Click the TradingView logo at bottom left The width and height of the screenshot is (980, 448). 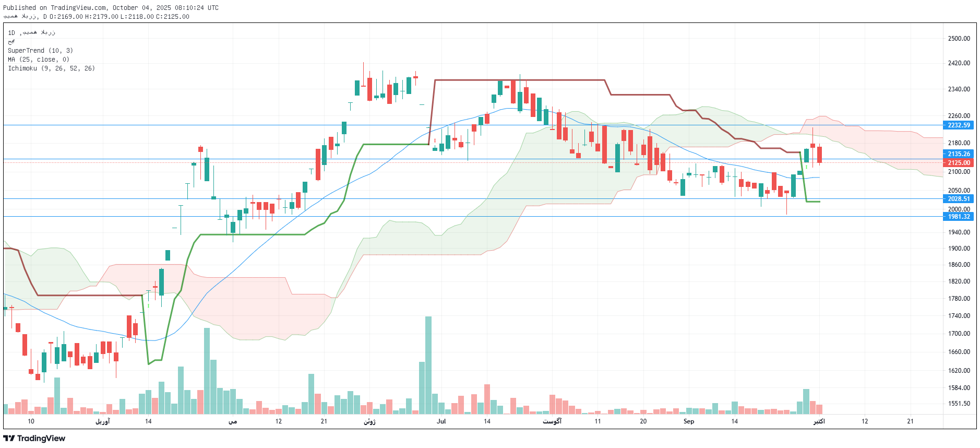[x=34, y=438]
